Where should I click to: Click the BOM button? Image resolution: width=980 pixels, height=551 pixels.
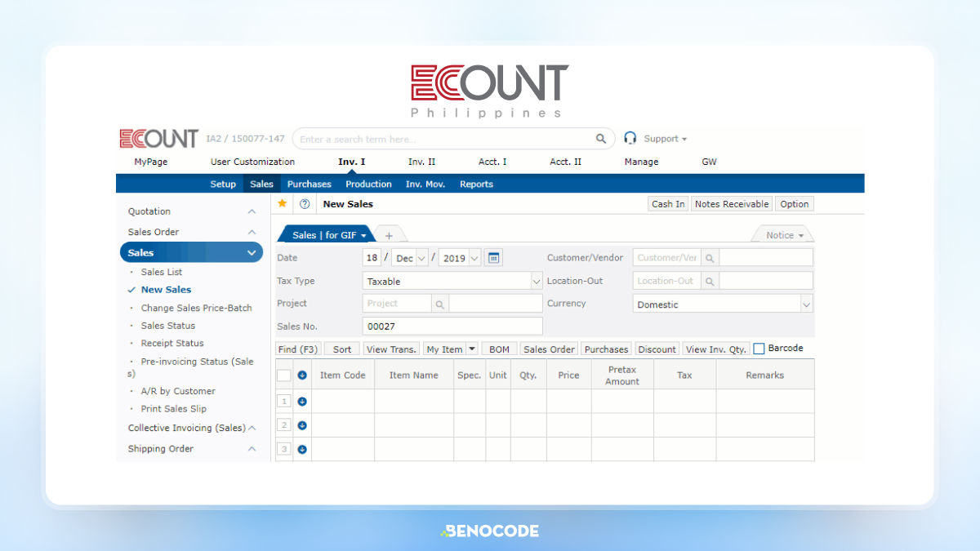tap(499, 349)
